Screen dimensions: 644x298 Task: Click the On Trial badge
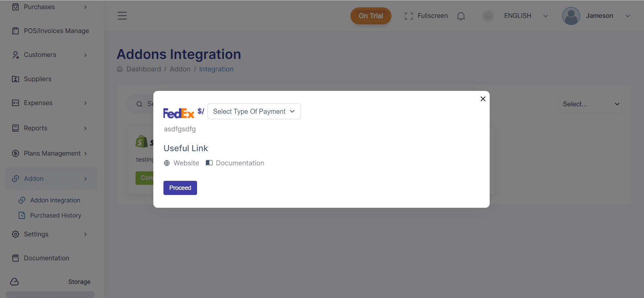point(371,16)
